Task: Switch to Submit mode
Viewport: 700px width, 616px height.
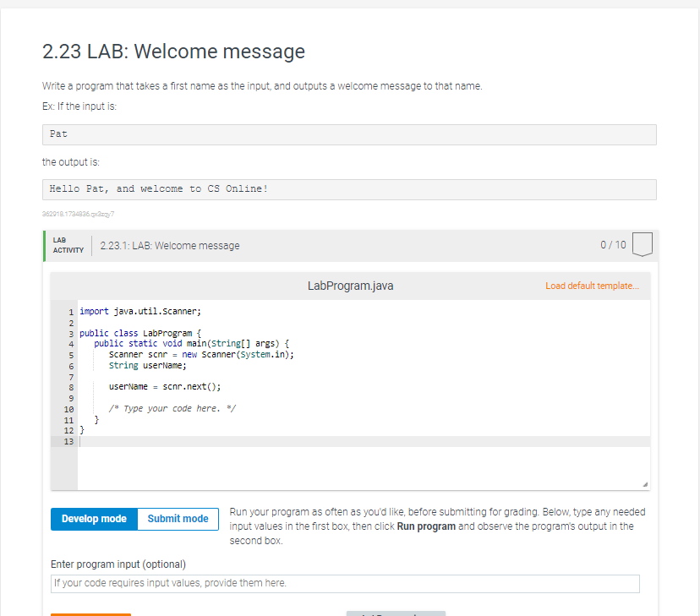Action: pyautogui.click(x=178, y=519)
